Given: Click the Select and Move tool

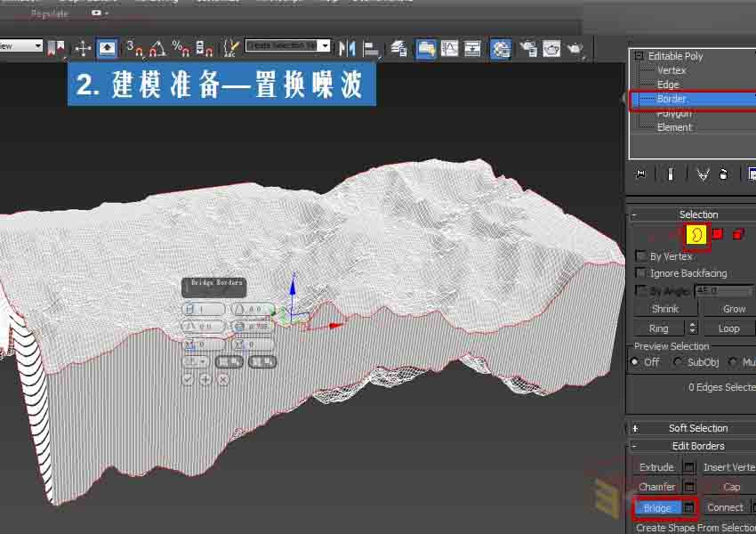Looking at the screenshot, I should pyautogui.click(x=83, y=47).
